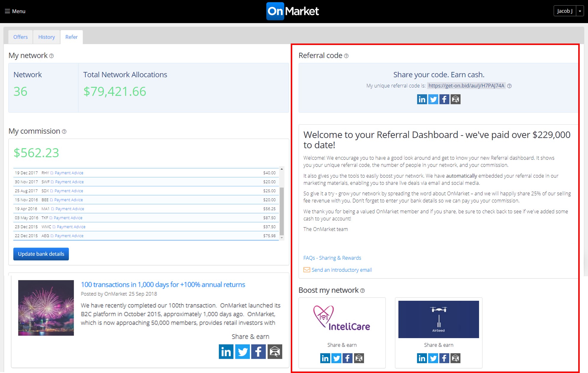The width and height of the screenshot is (588, 373).
Task: Share the article via email icon
Action: click(x=275, y=351)
